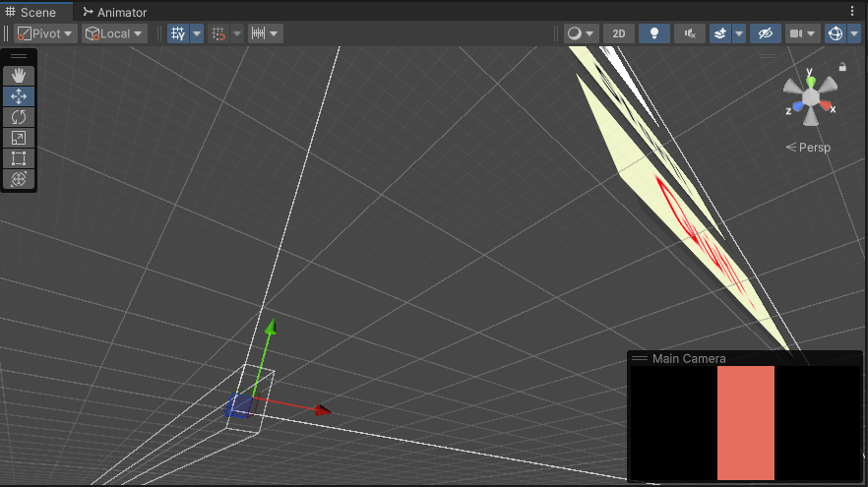Click the blue plane move handle square

[240, 405]
